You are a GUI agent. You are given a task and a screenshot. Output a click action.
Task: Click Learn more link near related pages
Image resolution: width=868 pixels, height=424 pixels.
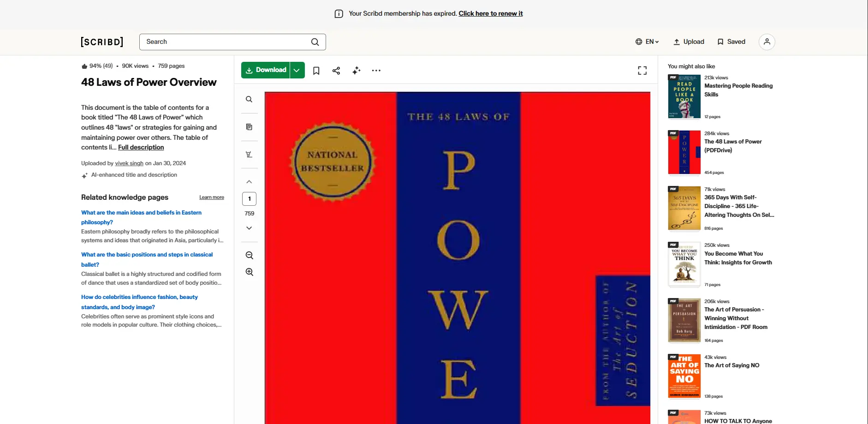(x=212, y=197)
